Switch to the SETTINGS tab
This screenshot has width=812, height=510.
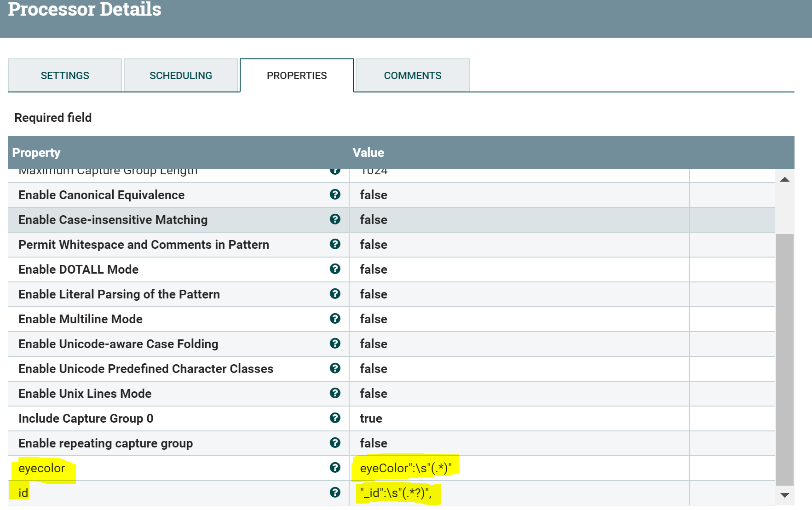(64, 75)
